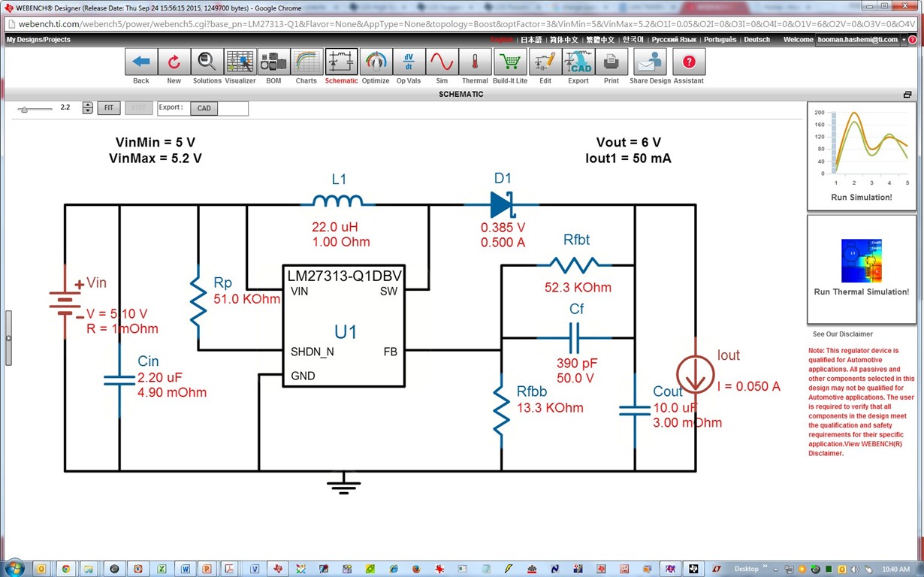
Task: Run Simulation from the graph thumbnail
Action: pos(862,156)
